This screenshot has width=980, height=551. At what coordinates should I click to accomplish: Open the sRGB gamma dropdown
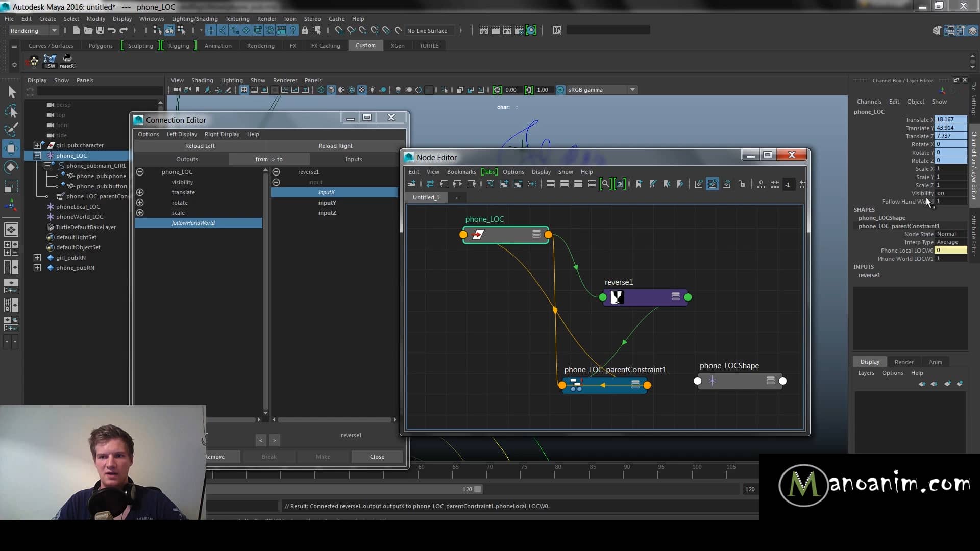click(632, 90)
